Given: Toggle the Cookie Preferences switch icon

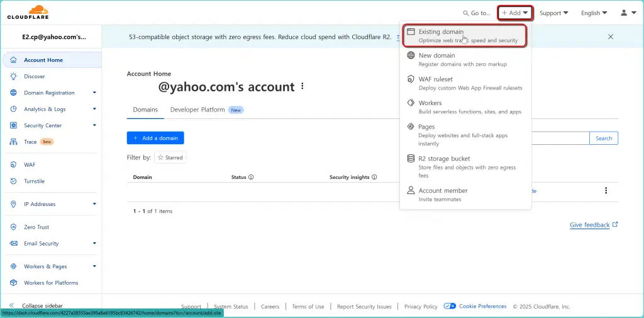Looking at the screenshot, I should 450,306.
